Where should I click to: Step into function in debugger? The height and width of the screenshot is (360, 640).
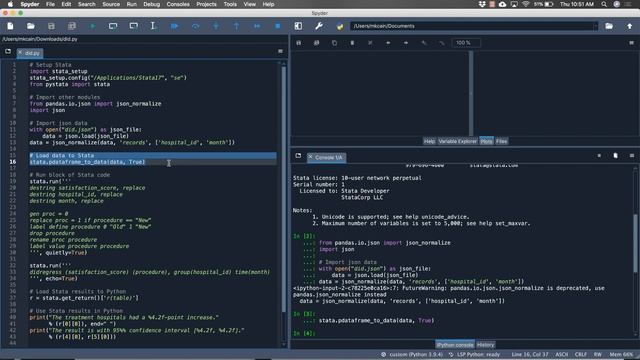point(216,26)
